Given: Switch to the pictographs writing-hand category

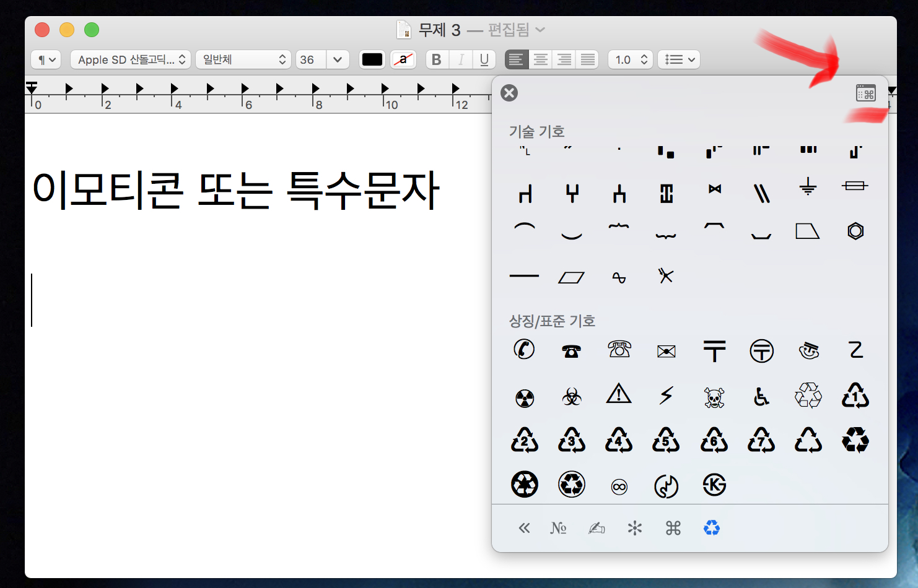Looking at the screenshot, I should click(597, 528).
